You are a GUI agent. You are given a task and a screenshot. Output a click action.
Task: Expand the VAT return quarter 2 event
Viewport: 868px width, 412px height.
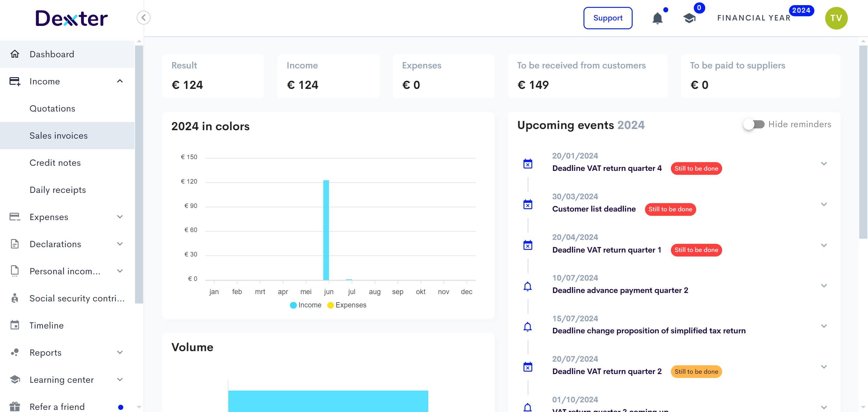pos(824,367)
